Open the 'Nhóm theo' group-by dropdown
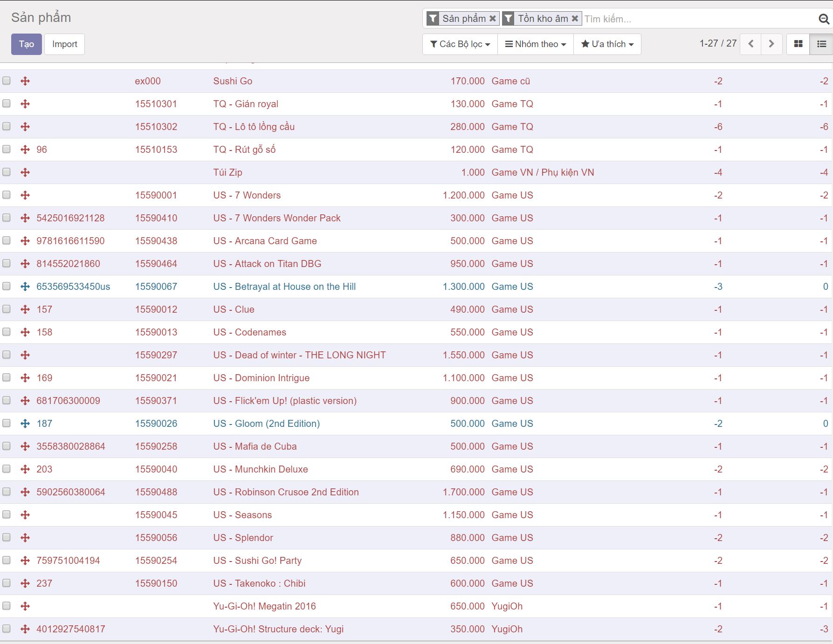The width and height of the screenshot is (833, 644). point(536,44)
